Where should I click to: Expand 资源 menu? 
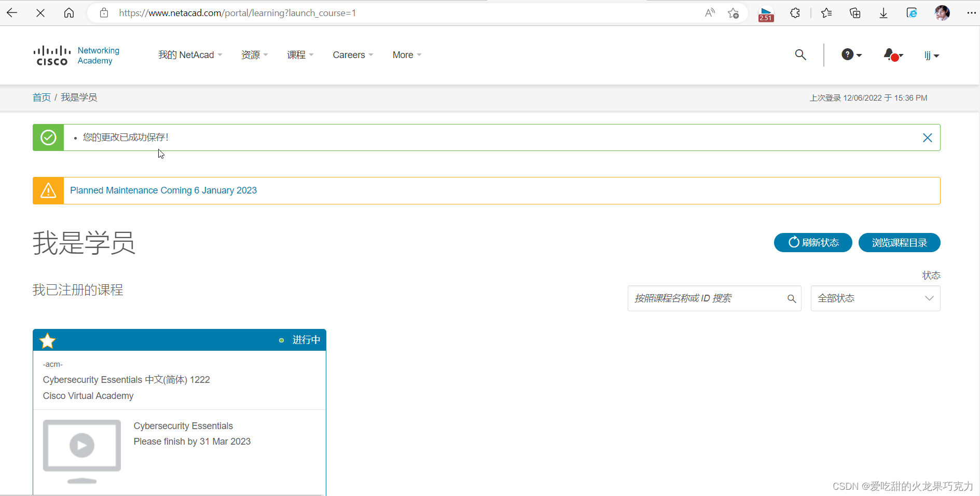tap(255, 55)
